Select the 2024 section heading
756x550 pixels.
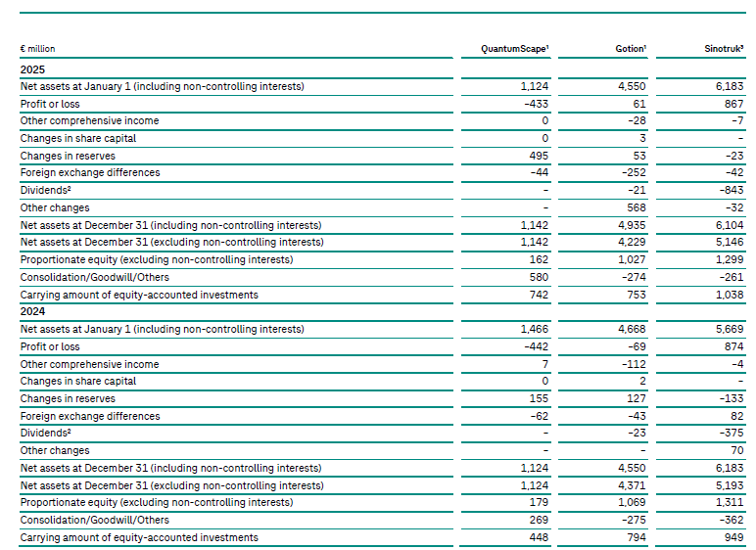(x=32, y=312)
